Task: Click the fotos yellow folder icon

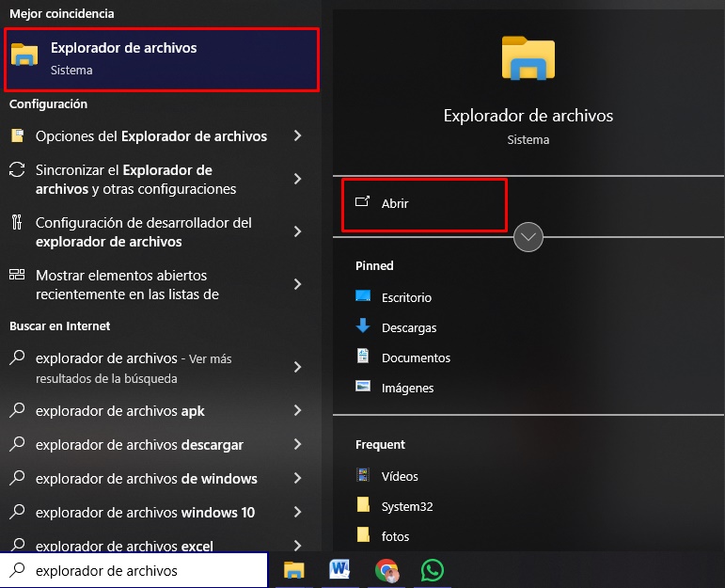Action: click(363, 534)
